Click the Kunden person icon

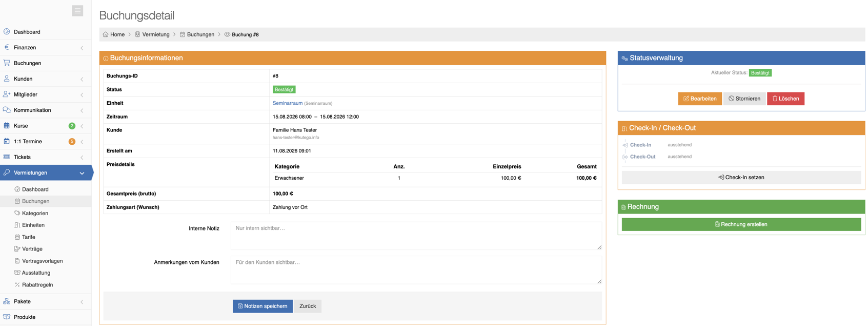coord(7,79)
